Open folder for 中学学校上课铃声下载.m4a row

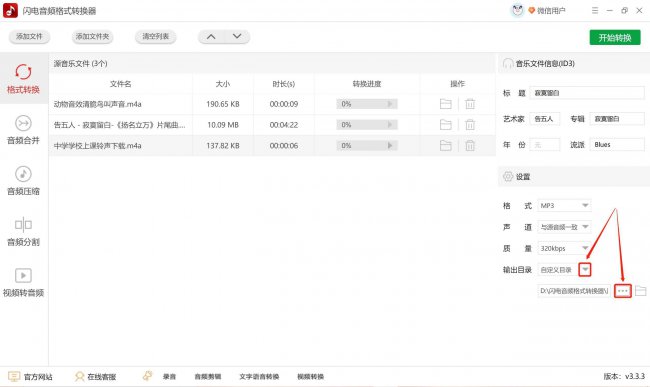pyautogui.click(x=446, y=145)
